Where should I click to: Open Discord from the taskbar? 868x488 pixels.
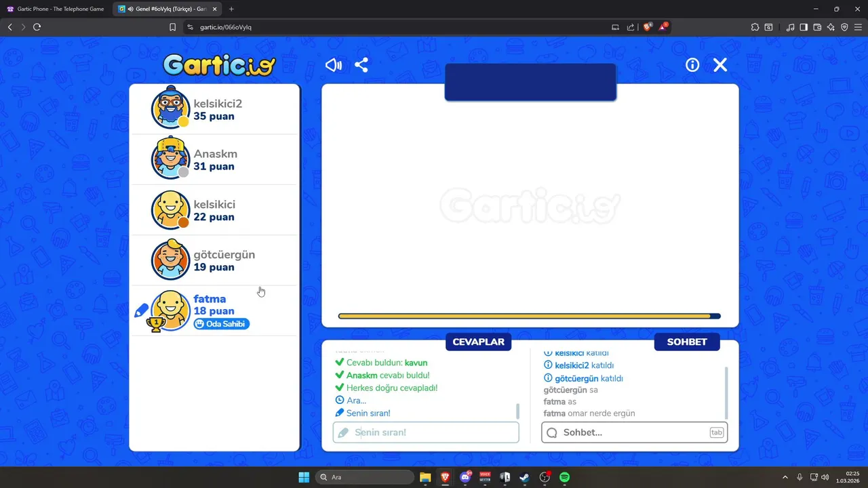[465, 477]
